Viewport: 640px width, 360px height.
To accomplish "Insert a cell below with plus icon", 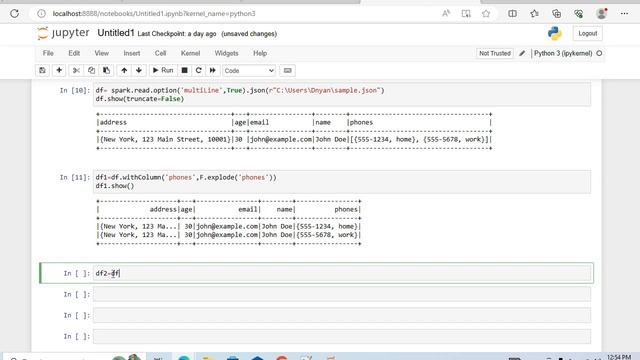I will (x=59, y=71).
